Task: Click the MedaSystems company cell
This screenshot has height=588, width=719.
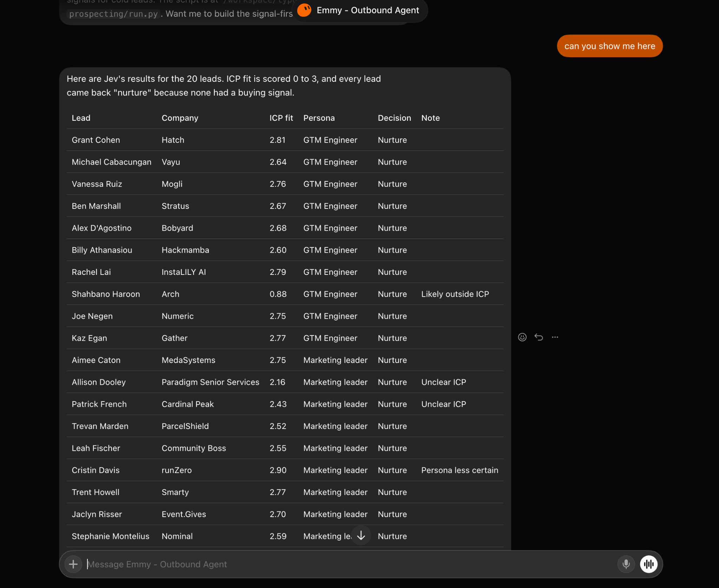Action: point(189,360)
